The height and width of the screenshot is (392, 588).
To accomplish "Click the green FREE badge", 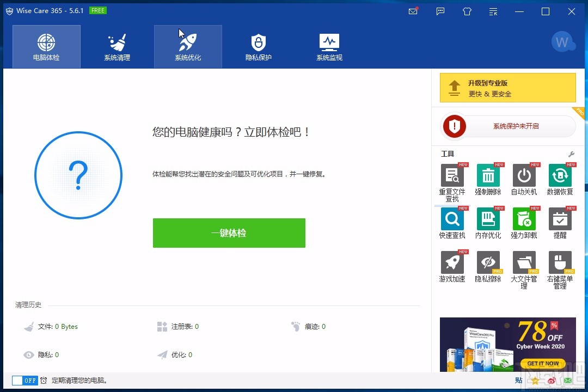I will click(x=98, y=10).
